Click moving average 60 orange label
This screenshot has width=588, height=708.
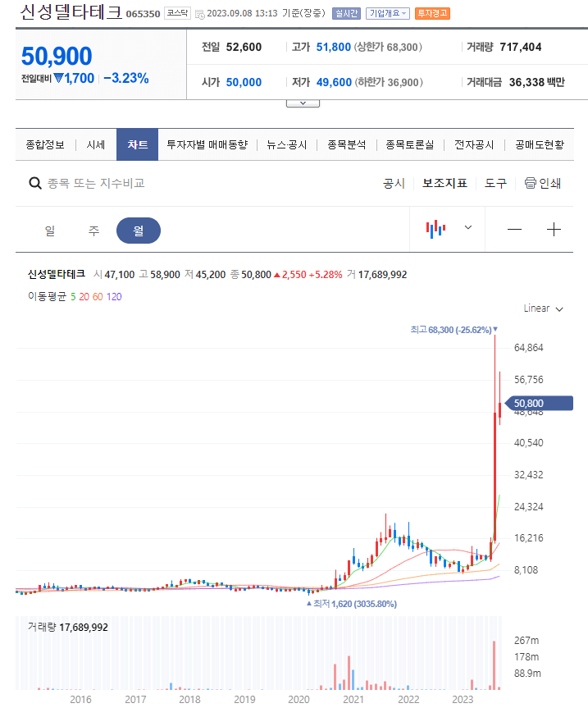[x=98, y=297]
